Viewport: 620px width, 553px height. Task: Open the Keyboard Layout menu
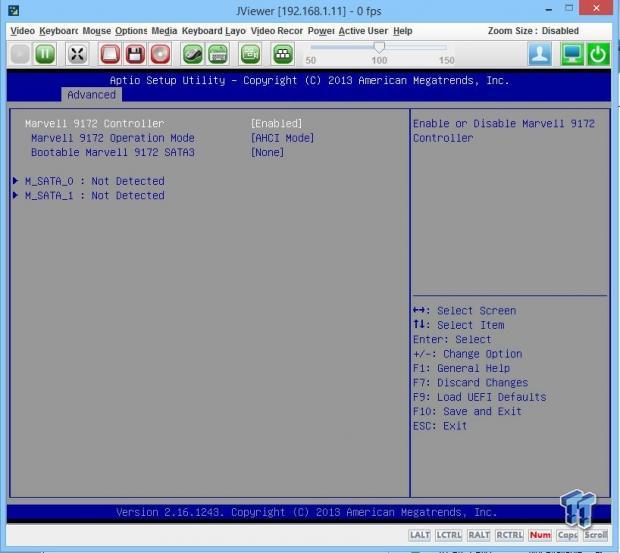(214, 31)
